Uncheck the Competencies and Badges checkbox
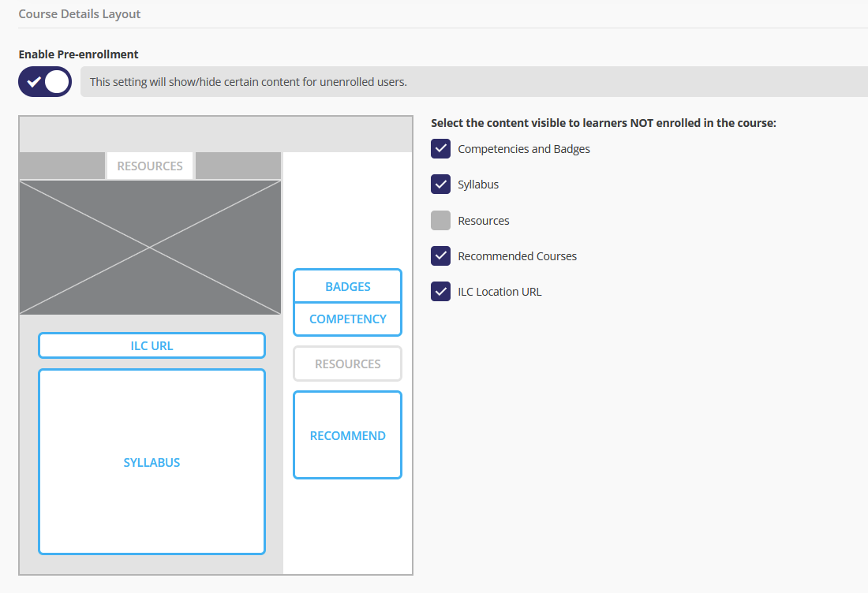 pos(440,148)
